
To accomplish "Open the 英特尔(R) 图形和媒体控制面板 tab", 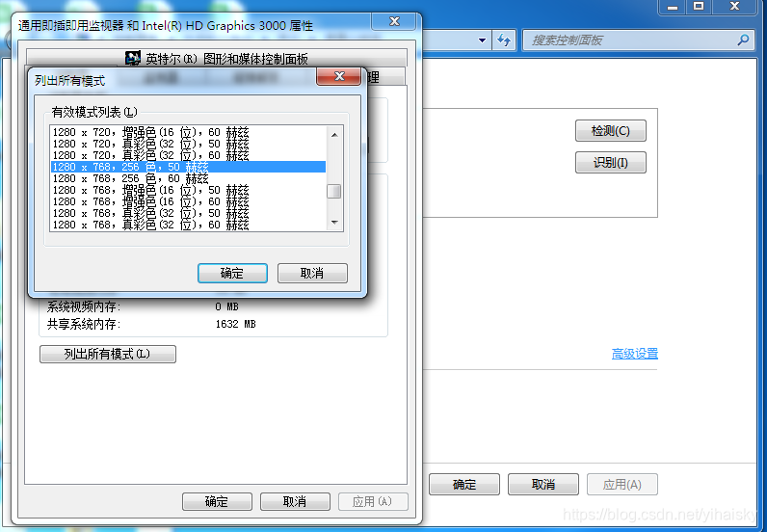I will [x=216, y=59].
